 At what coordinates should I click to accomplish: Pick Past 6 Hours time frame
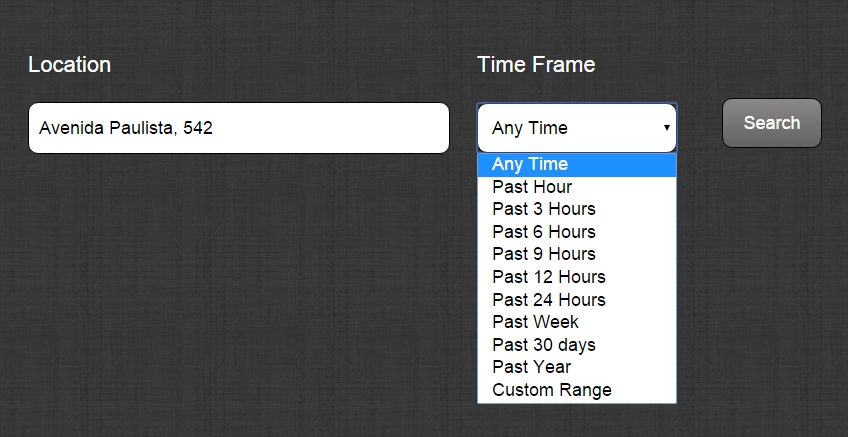[577, 232]
